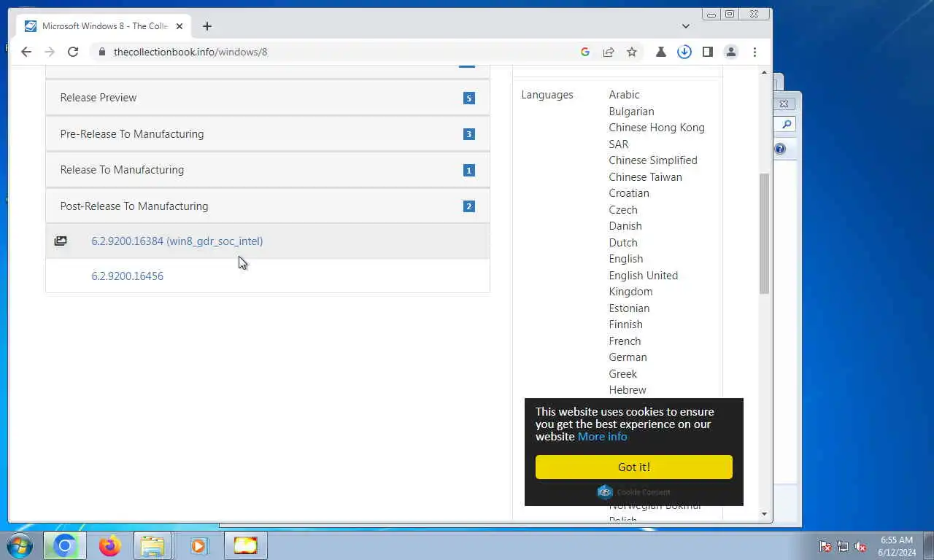Close the Microsoft Windows 8 tab
Image resolution: width=934 pixels, height=560 pixels.
pyautogui.click(x=180, y=26)
